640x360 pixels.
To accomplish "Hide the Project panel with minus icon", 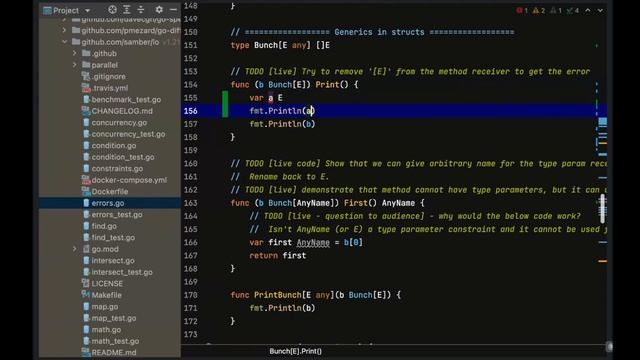I will pos(173,10).
